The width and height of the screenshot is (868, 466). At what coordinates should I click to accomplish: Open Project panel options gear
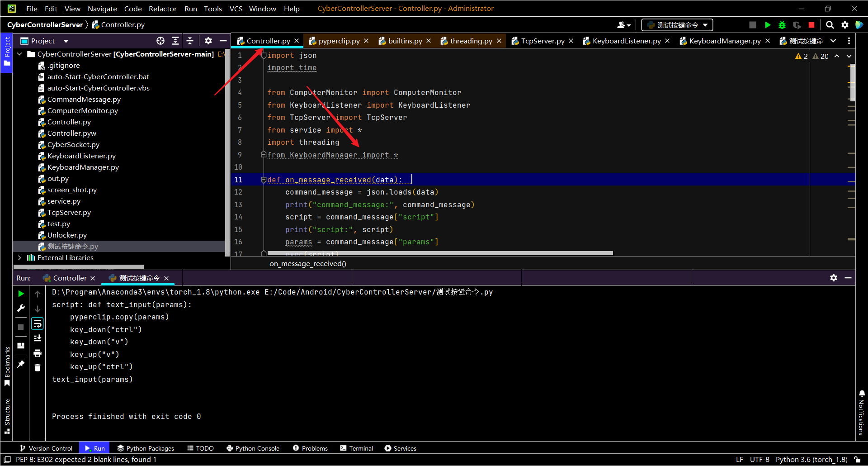[x=208, y=41]
